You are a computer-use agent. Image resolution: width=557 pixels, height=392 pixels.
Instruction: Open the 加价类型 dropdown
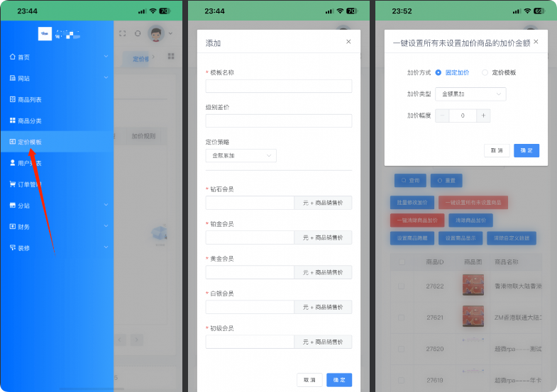tap(470, 94)
